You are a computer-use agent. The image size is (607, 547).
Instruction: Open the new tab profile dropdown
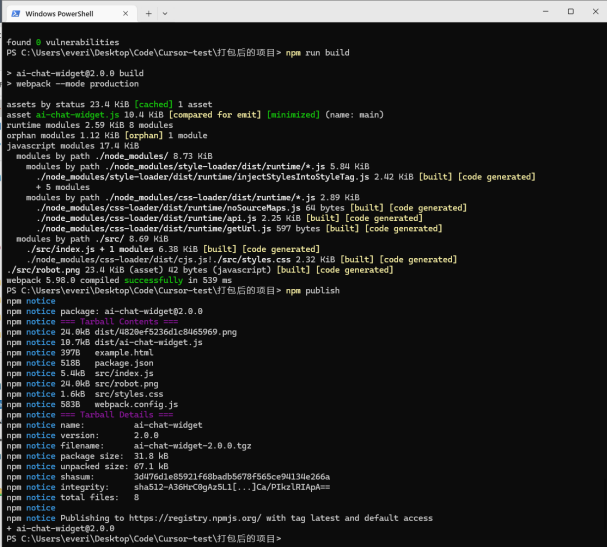165,14
